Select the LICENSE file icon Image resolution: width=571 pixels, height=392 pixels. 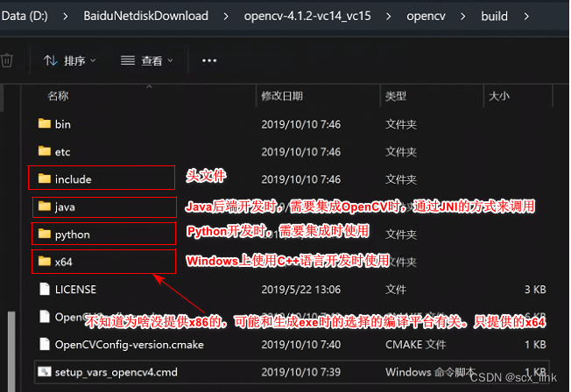click(x=45, y=289)
